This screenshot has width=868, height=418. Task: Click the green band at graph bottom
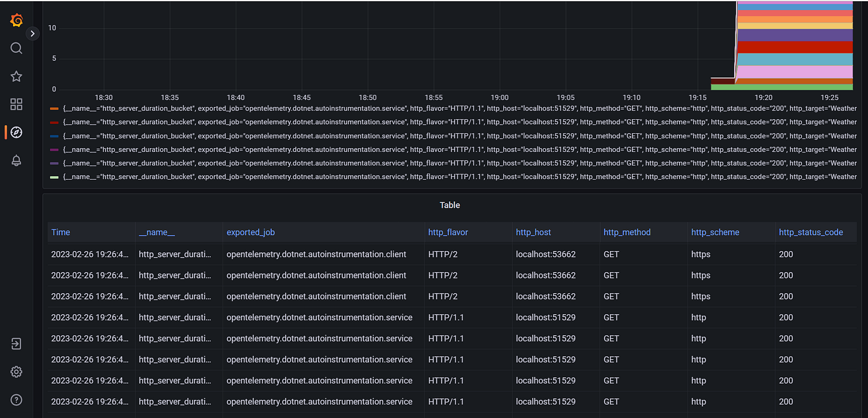pyautogui.click(x=781, y=87)
